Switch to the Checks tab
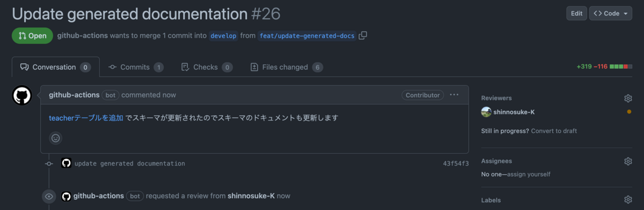Image resolution: width=644 pixels, height=210 pixels. [207, 67]
